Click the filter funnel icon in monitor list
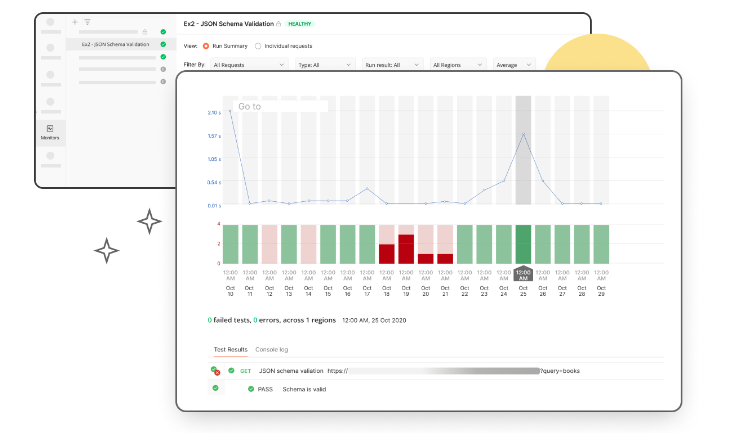This screenshot has width=732, height=433. pyautogui.click(x=87, y=22)
